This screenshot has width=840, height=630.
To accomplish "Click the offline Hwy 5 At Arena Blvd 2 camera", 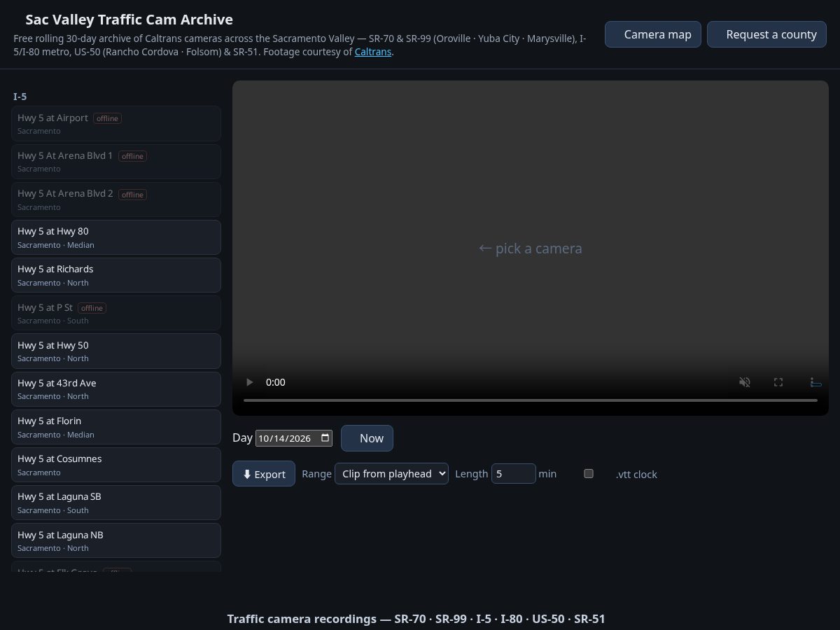I will (x=116, y=199).
